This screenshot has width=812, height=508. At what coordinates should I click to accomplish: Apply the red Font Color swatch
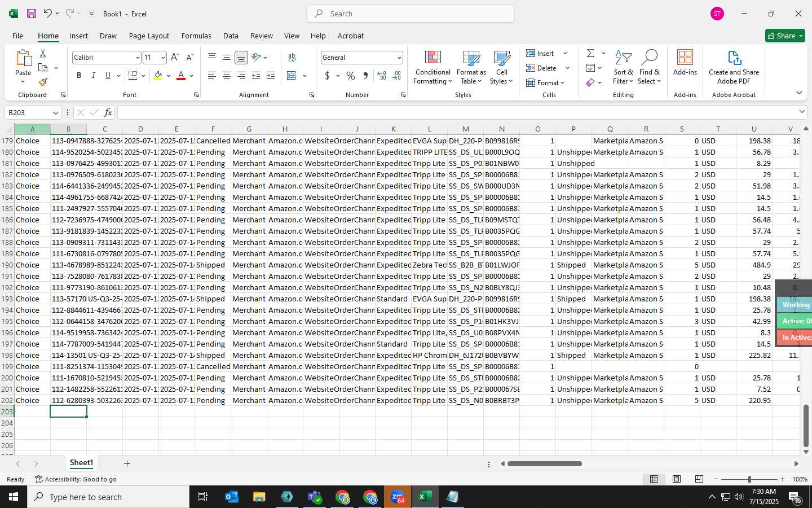[x=181, y=76]
